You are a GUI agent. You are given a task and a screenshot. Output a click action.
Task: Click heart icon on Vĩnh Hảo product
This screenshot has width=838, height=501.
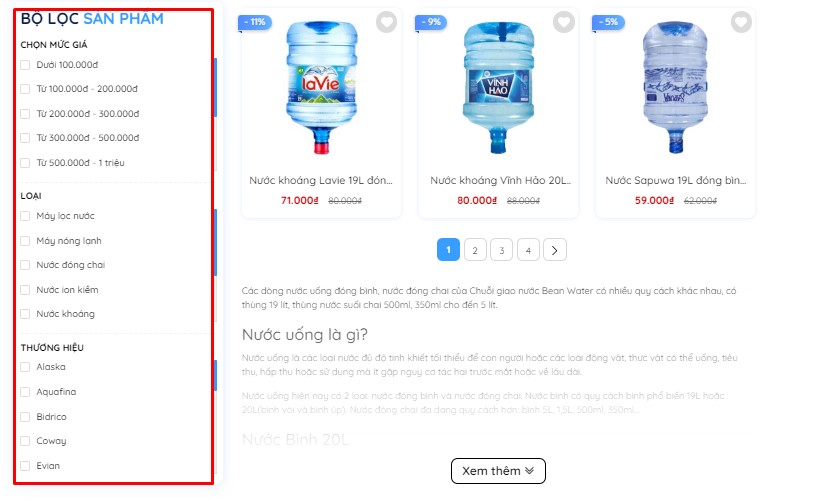click(564, 22)
